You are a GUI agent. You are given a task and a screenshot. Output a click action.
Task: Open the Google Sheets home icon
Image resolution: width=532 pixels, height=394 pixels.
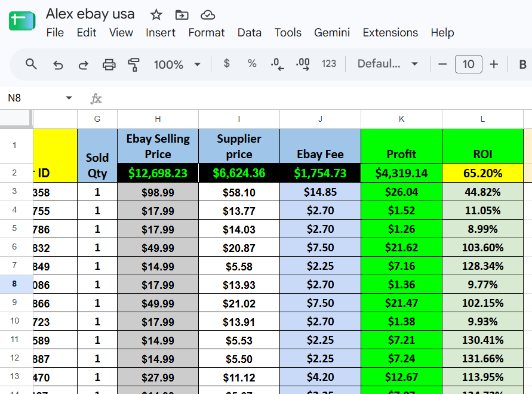click(22, 21)
